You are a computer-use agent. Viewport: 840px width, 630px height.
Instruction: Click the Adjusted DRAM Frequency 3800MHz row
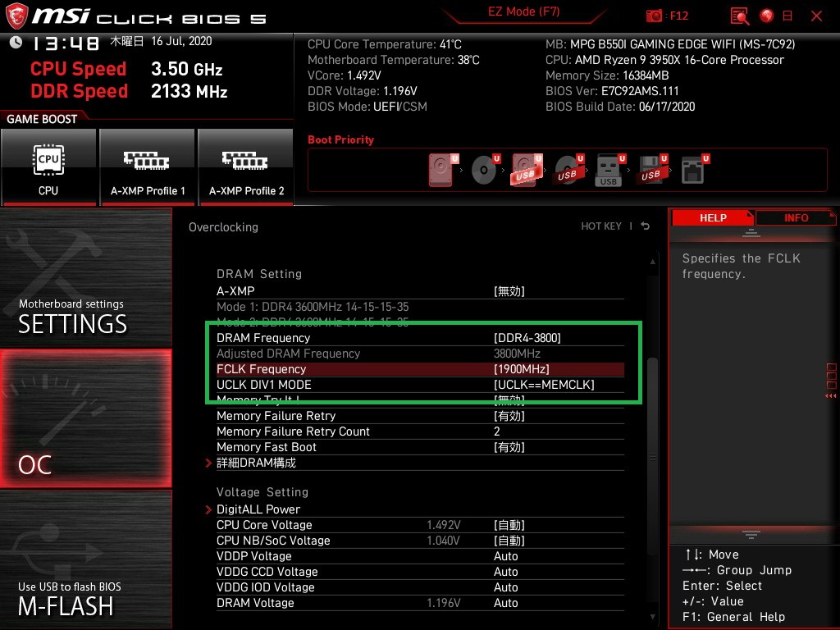tap(420, 354)
